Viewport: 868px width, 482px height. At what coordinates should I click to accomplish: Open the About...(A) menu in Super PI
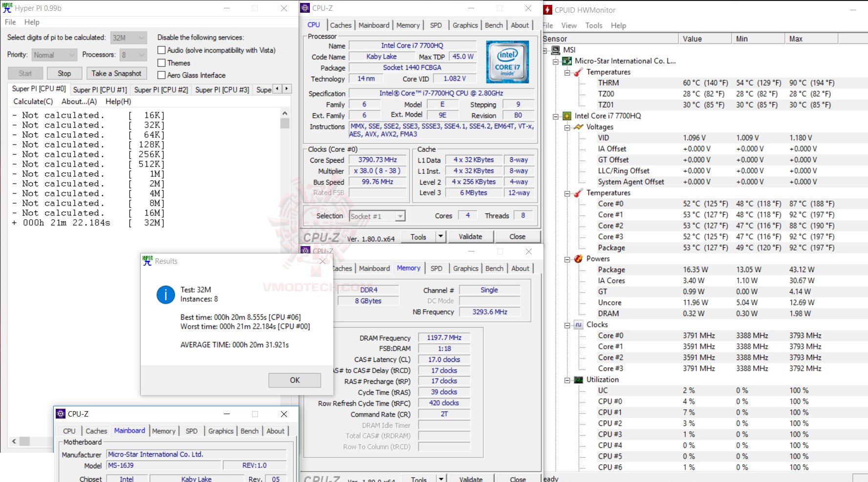(79, 102)
